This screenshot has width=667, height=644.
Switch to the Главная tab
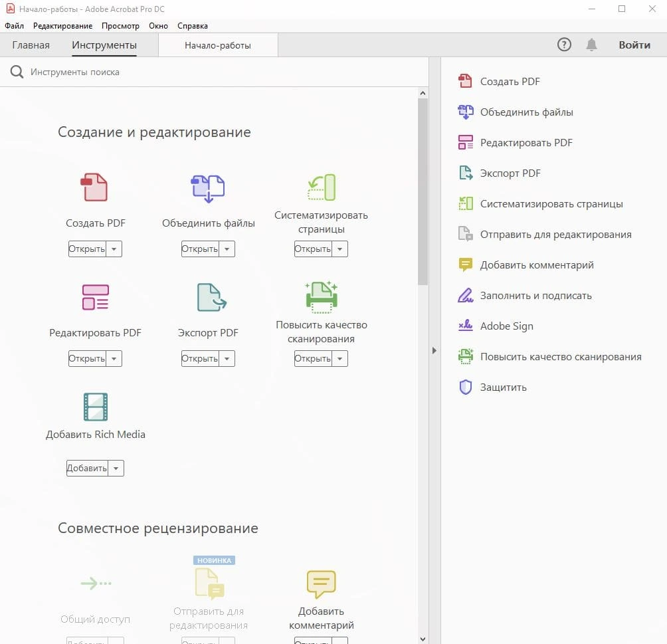coord(31,45)
